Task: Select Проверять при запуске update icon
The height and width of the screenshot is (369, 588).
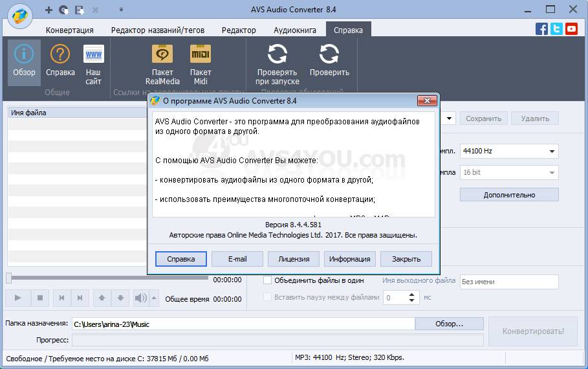Action: coord(277,55)
